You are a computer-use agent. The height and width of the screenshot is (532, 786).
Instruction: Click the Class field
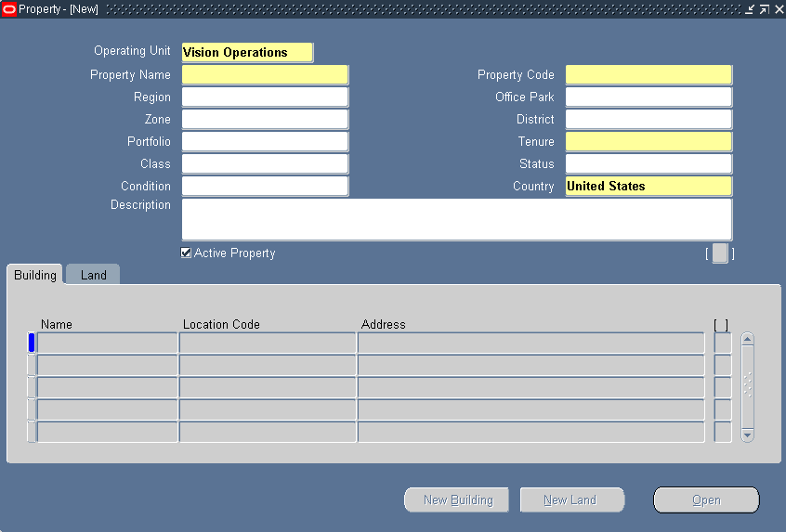(265, 163)
